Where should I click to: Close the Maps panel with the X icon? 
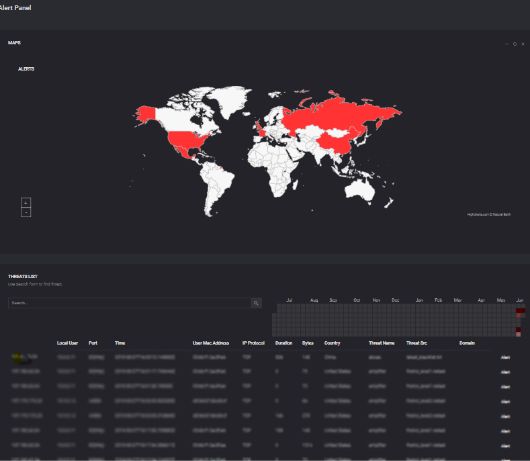523,44
